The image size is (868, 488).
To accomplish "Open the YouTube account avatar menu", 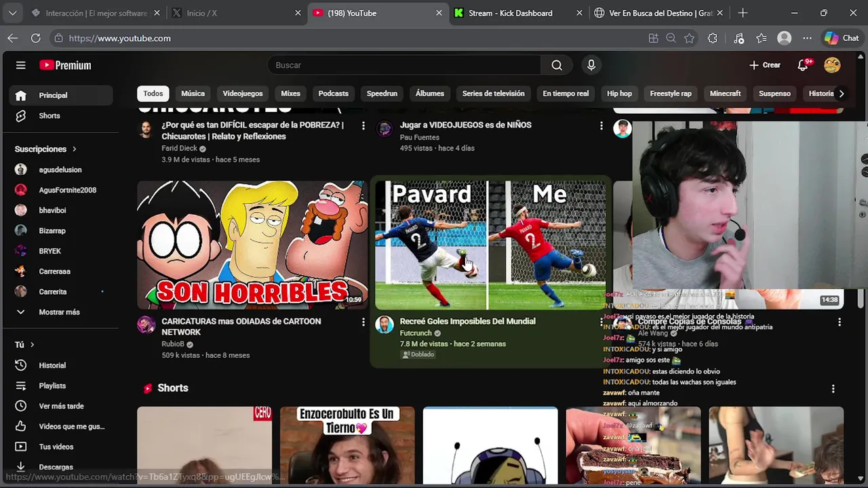I will (832, 65).
